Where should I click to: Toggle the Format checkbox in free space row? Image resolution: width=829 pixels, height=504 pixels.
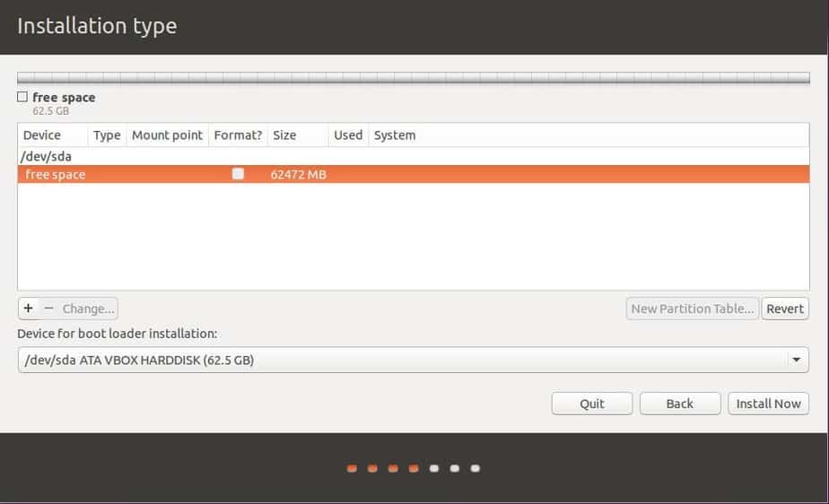point(238,174)
